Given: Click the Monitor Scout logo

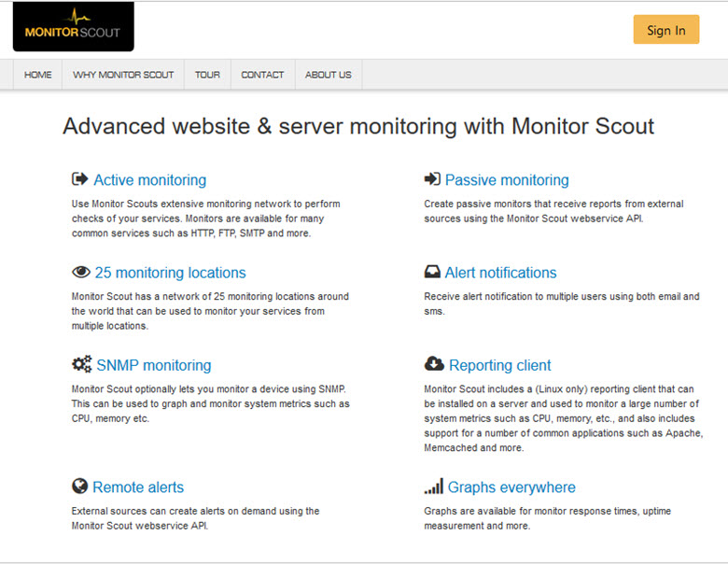Looking at the screenshot, I should click(x=74, y=26).
